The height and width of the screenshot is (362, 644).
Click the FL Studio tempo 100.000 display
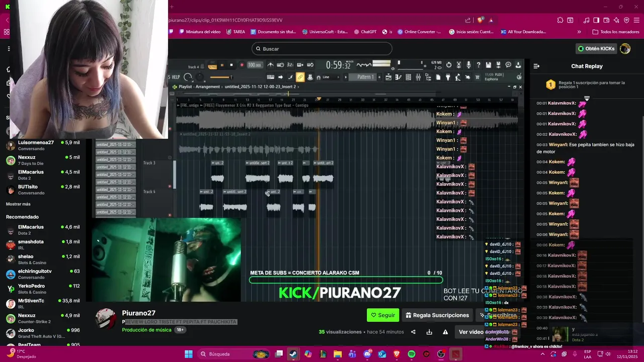(x=255, y=65)
